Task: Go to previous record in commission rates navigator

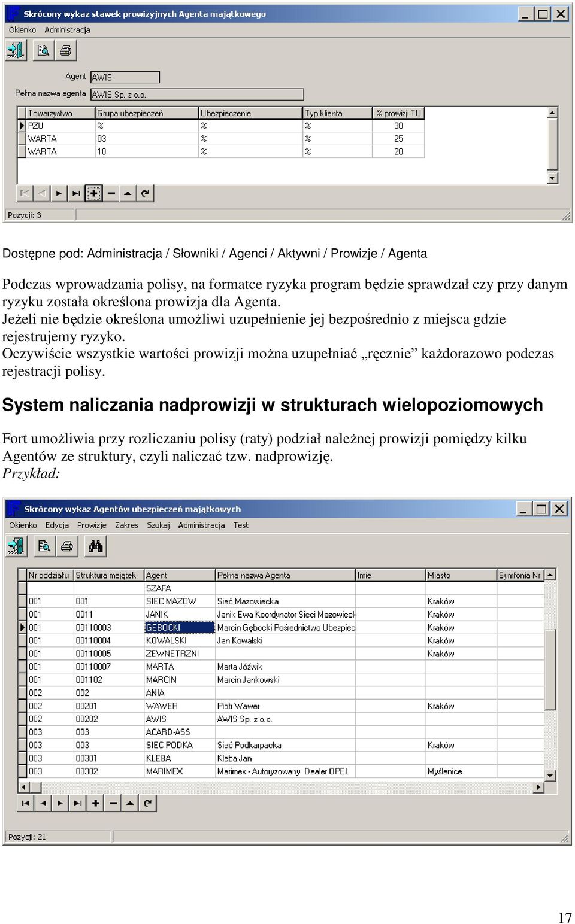Action: [42, 193]
